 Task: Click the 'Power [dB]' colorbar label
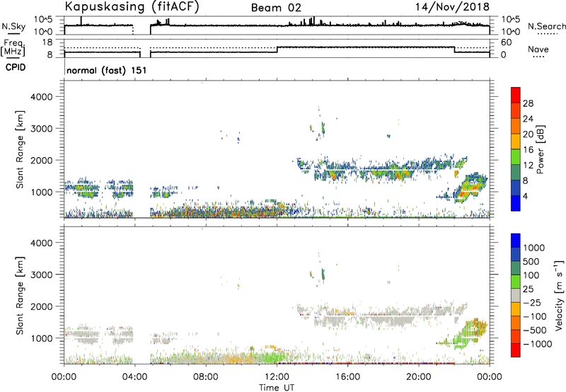tap(541, 149)
